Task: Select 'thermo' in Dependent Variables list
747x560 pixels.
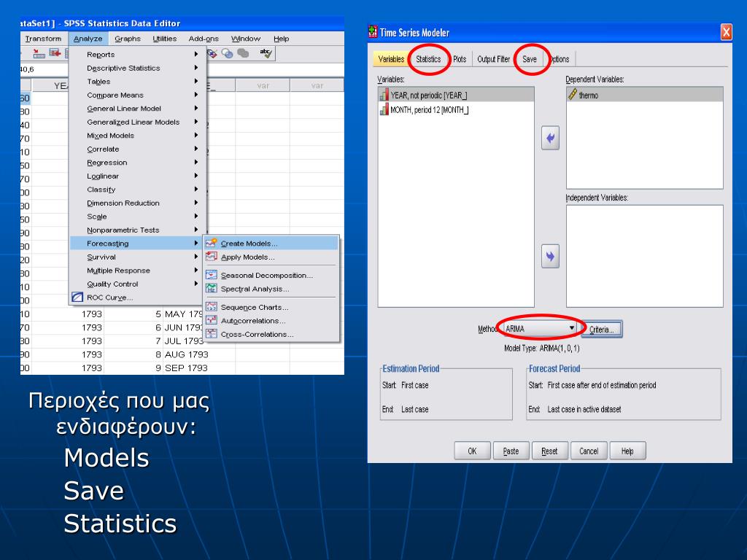Action: (645, 95)
